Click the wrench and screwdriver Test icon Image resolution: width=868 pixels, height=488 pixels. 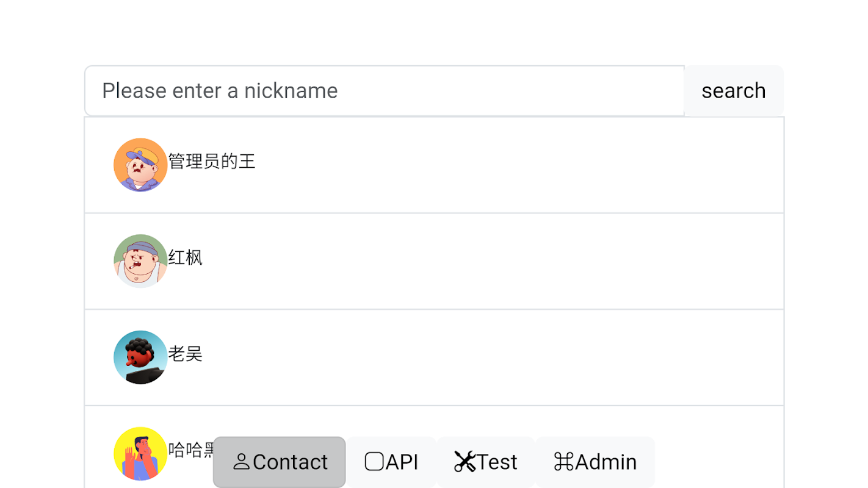[465, 462]
